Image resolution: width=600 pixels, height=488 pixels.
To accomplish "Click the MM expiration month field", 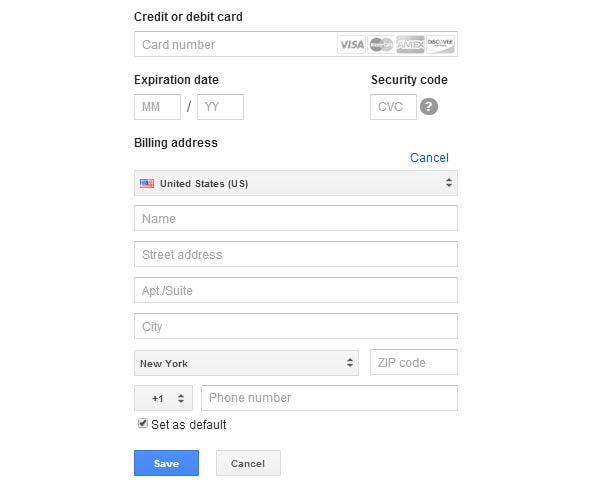I will (x=157, y=107).
